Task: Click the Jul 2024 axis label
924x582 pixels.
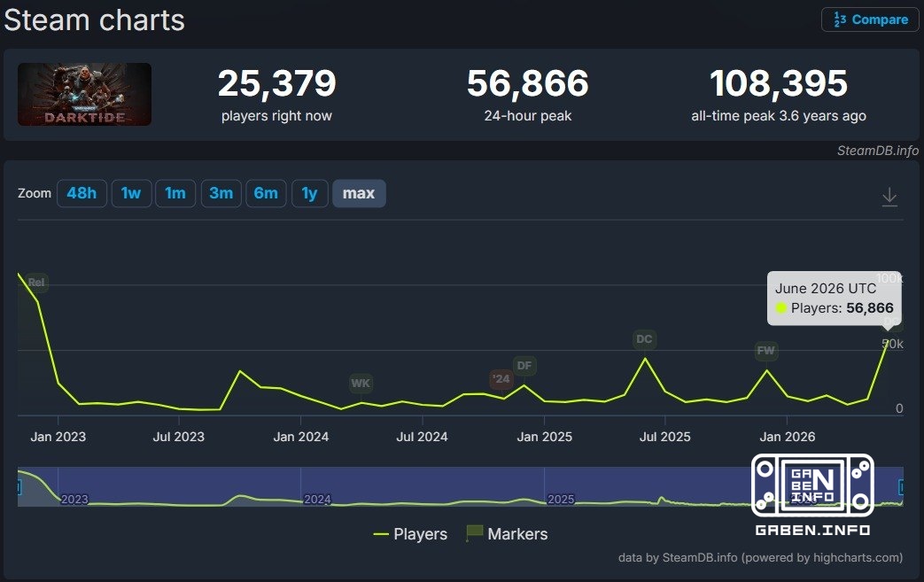Action: click(422, 437)
